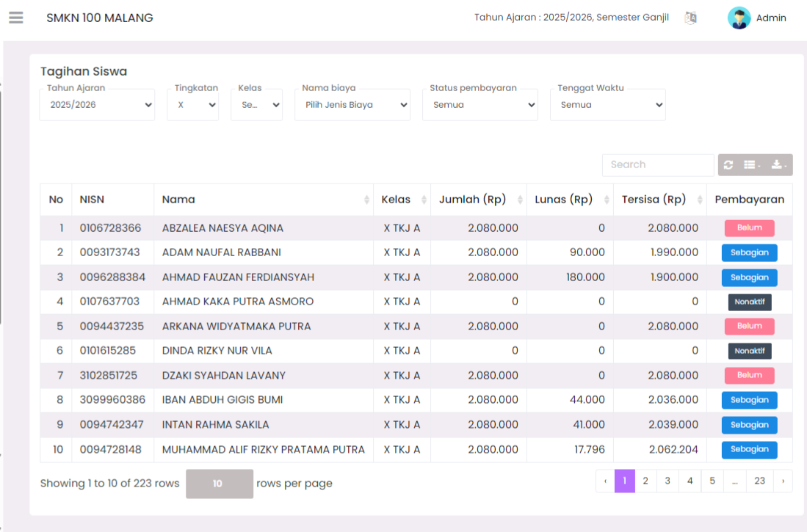Click the translate language icon
807x532 pixels.
pyautogui.click(x=690, y=18)
